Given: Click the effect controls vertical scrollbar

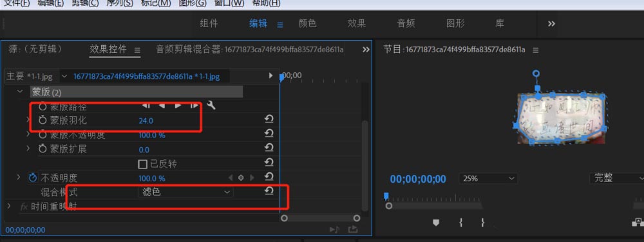Looking at the screenshot, I should pos(365,166).
